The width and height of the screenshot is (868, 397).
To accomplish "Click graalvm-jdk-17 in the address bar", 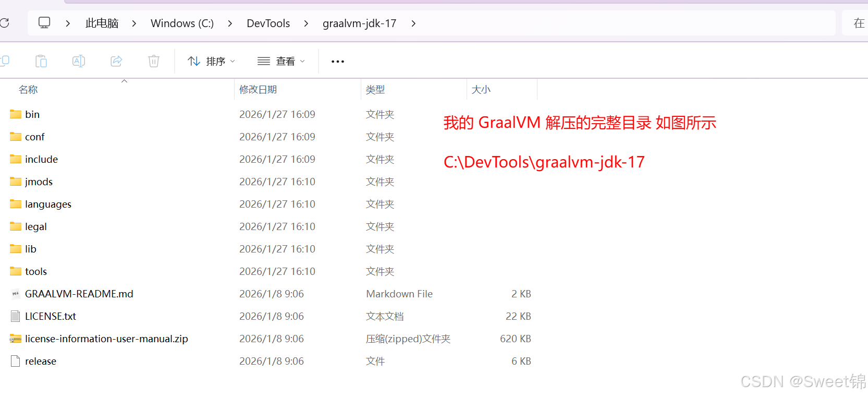I will [359, 23].
